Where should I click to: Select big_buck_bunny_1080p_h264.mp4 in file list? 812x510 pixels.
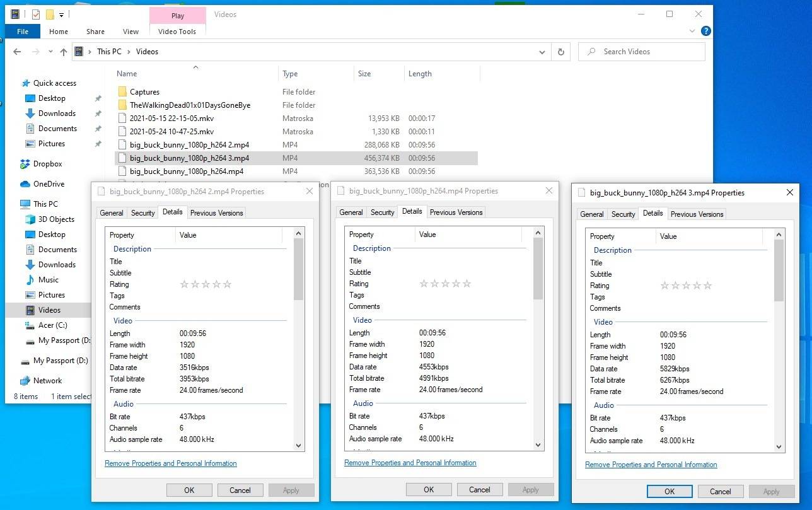coord(187,171)
